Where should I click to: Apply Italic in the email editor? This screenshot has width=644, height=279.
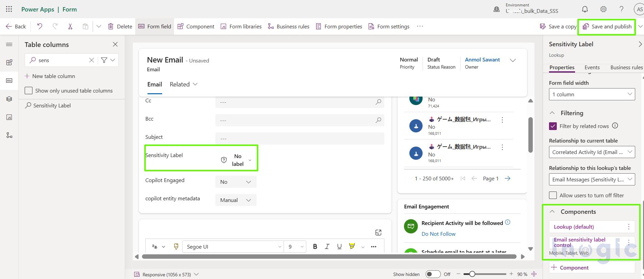coord(327,247)
